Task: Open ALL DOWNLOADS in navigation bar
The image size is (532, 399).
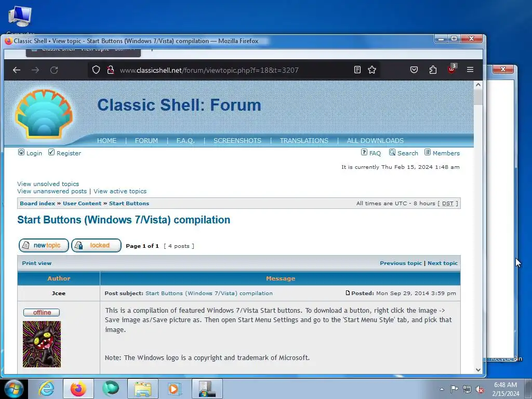Action: (375, 140)
